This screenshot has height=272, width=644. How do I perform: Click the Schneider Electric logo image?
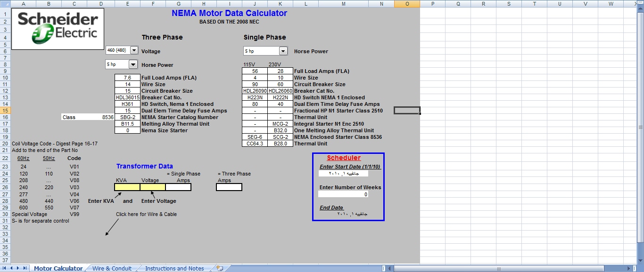pos(58,29)
